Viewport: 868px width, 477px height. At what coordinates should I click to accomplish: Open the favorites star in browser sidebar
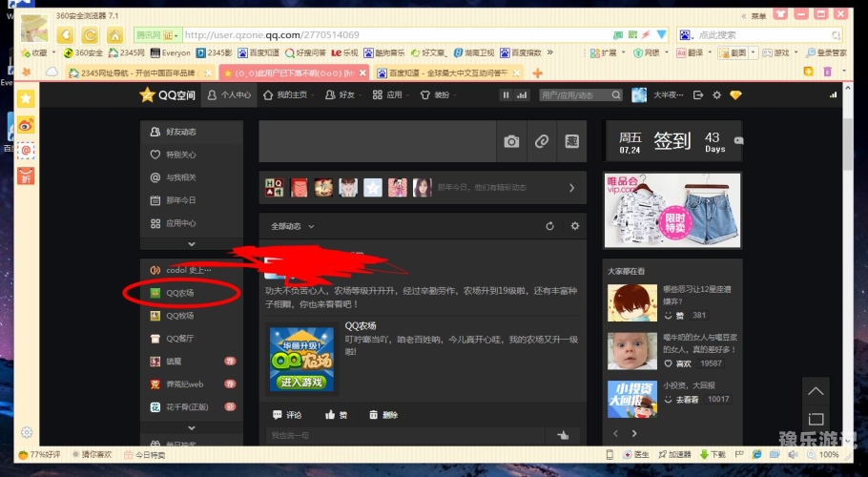click(x=26, y=98)
